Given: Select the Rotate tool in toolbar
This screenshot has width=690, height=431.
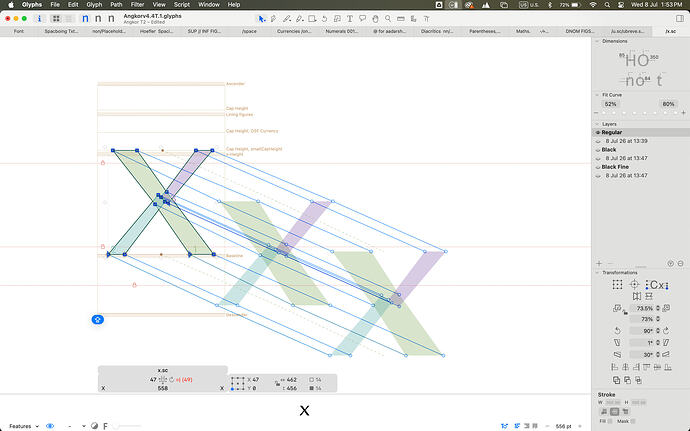Looking at the screenshot, I should [x=324, y=19].
